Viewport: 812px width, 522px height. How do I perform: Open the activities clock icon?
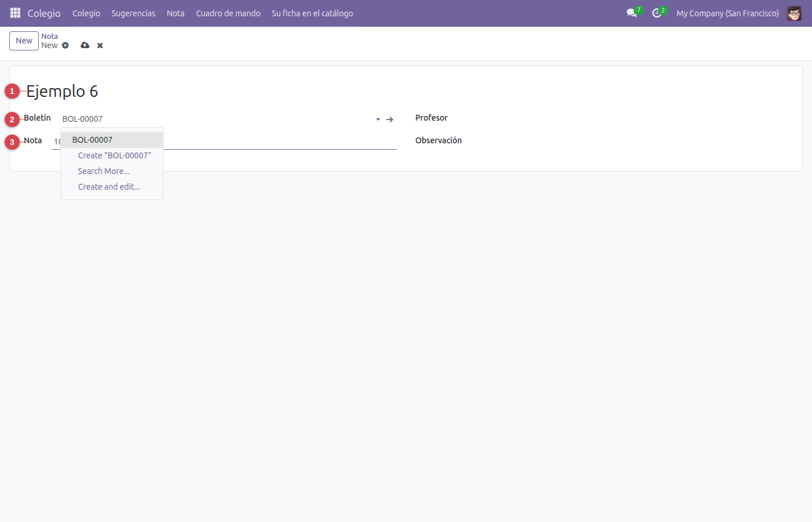[657, 13]
